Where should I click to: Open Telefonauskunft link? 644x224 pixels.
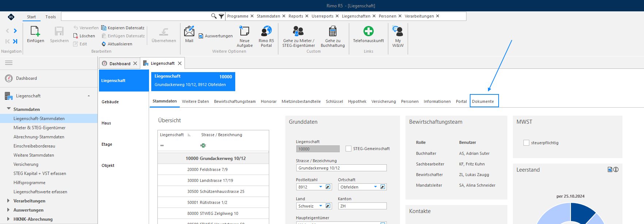368,34
